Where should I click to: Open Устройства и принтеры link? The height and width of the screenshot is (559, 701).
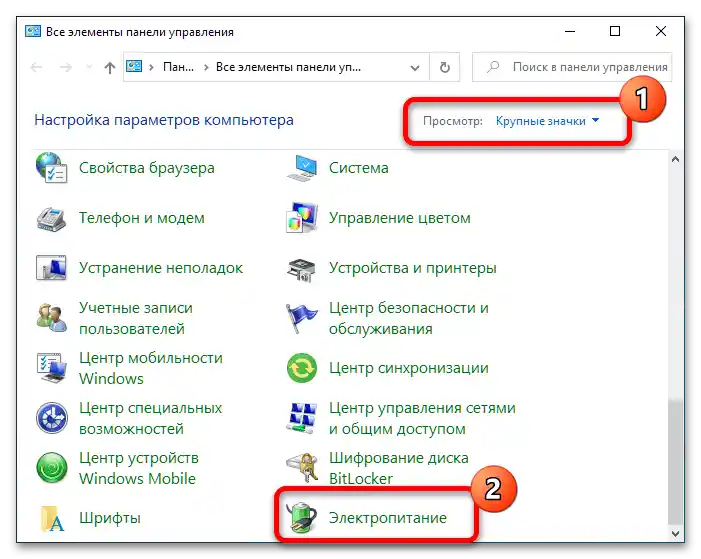(413, 268)
